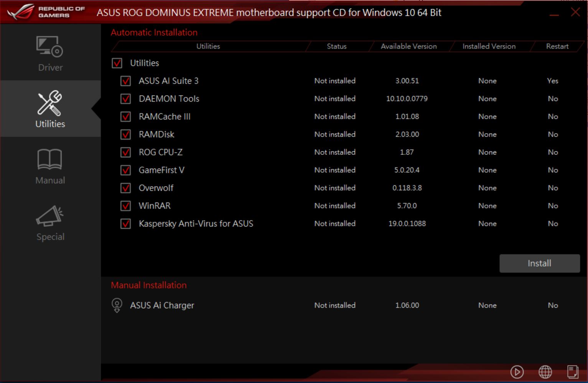
Task: Click available version 1.01.08
Action: coord(407,117)
